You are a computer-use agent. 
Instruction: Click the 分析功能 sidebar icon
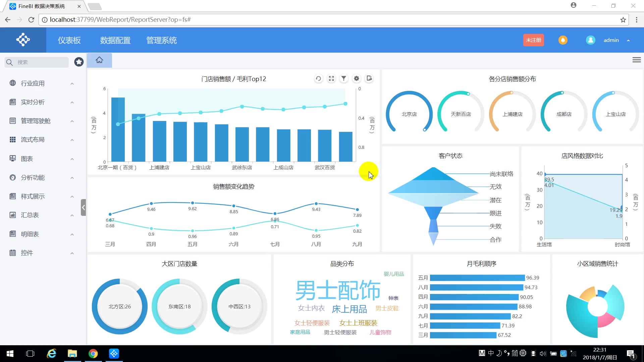click(x=13, y=177)
